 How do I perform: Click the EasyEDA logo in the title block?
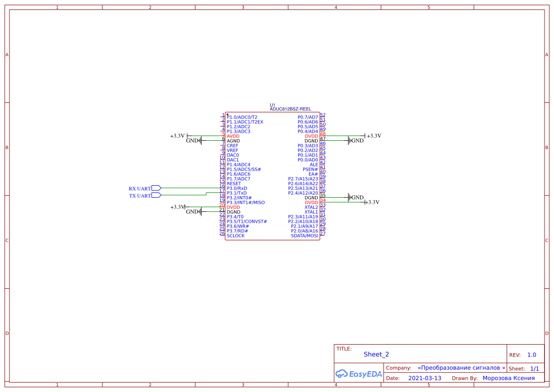(359, 374)
